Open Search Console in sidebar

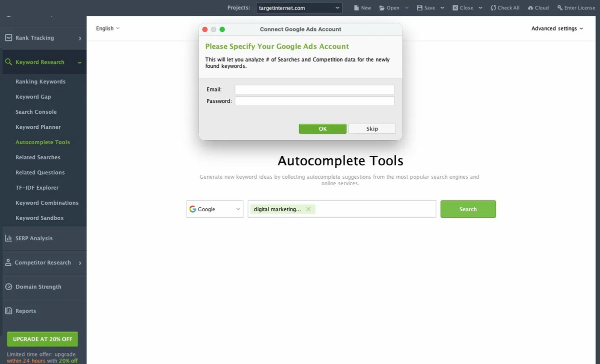[36, 112]
